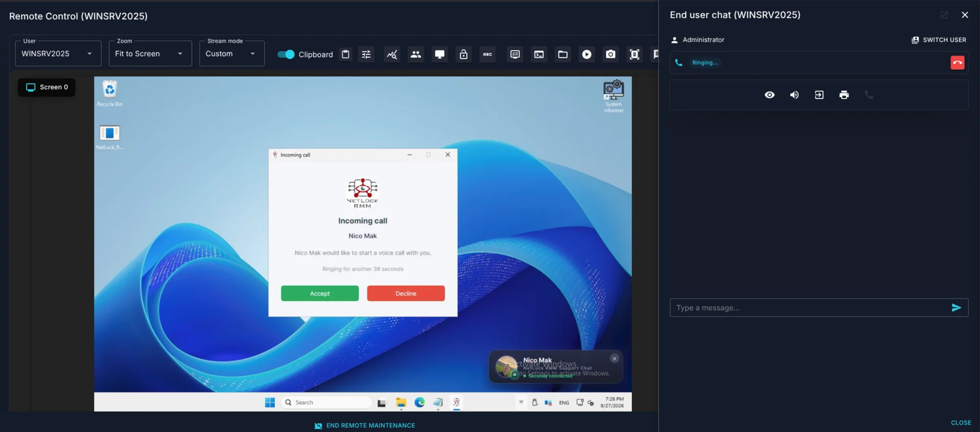
Task: Open the stream settings sliders icon
Action: pyautogui.click(x=366, y=54)
